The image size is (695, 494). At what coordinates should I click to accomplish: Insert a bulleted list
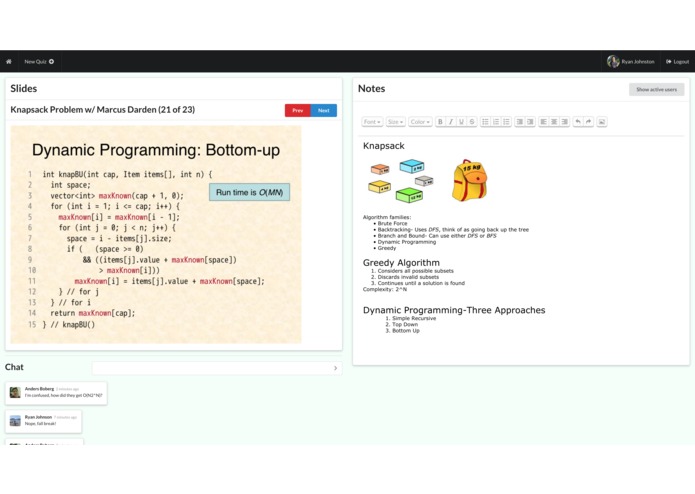(485, 122)
